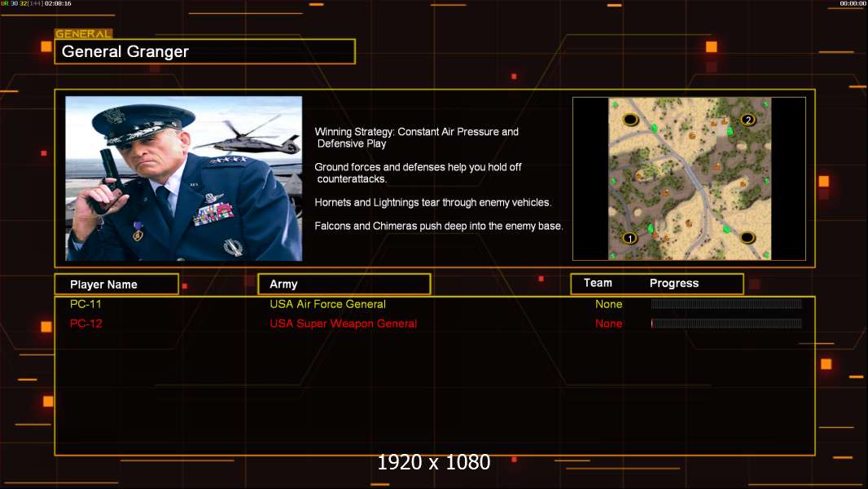Click PC-11's loading progress bar
The width and height of the screenshot is (868, 489).
(x=726, y=304)
